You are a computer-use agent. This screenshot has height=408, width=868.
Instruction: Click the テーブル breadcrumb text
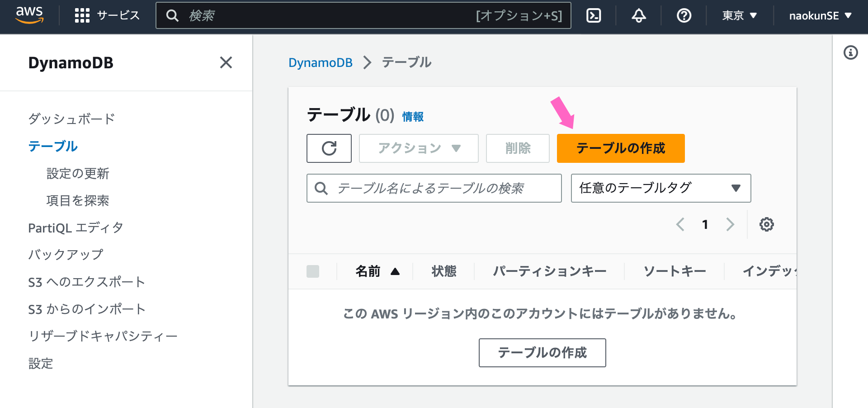(x=406, y=62)
